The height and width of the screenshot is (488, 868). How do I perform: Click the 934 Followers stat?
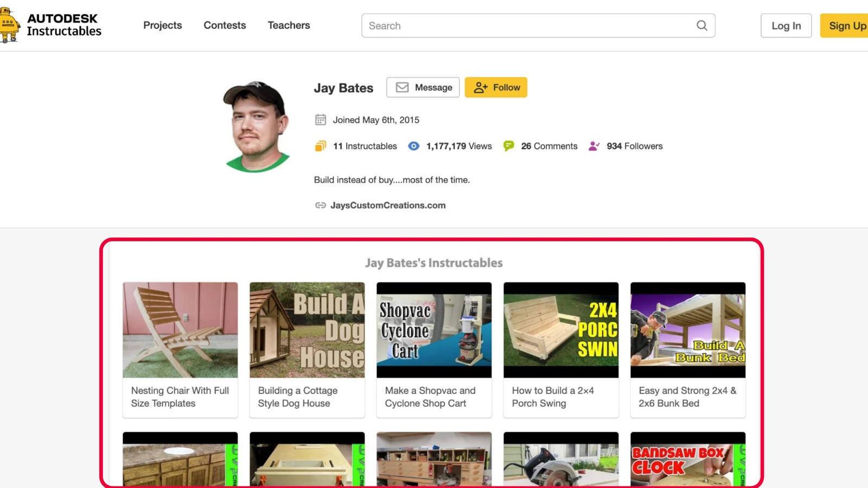(635, 146)
